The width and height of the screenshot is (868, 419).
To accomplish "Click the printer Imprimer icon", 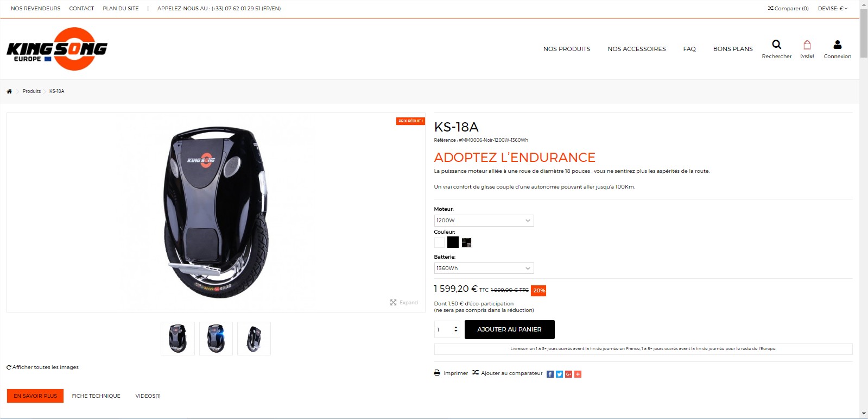I will coord(437,373).
